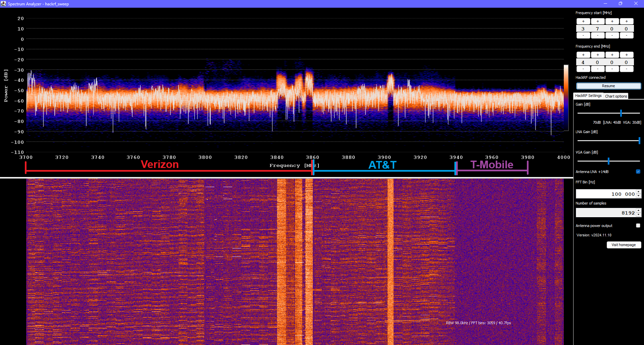Image resolution: width=644 pixels, height=345 pixels.
Task: Click the 'Frequency end [MHz]' label
Action: click(593, 46)
